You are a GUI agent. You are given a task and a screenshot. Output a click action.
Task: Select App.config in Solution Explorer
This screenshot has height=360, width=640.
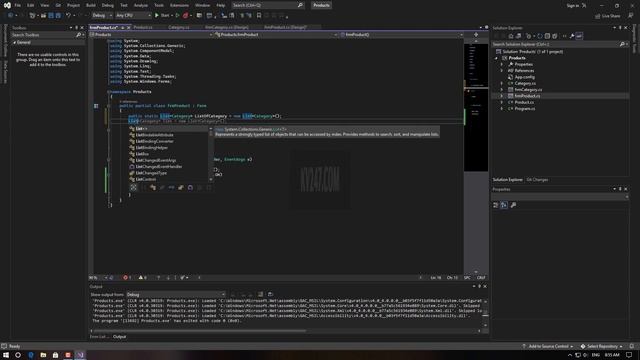point(524,77)
